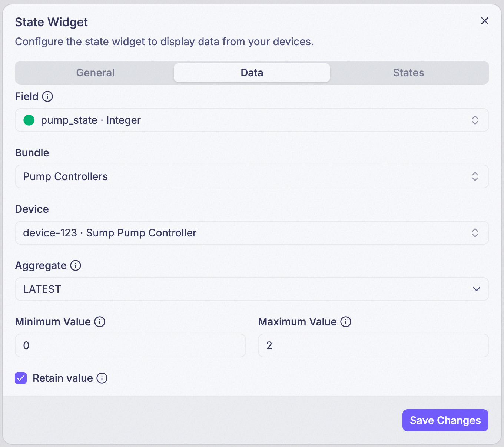
Task: Select the Data tab
Action: point(252,73)
